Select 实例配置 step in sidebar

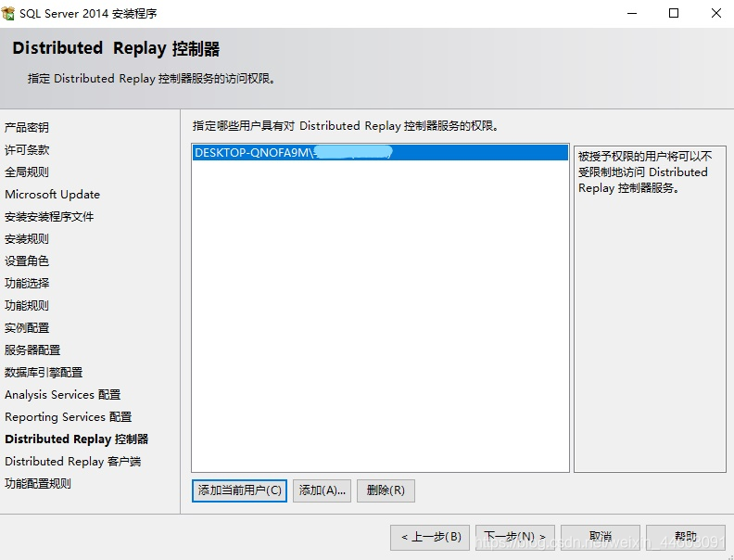pos(27,328)
